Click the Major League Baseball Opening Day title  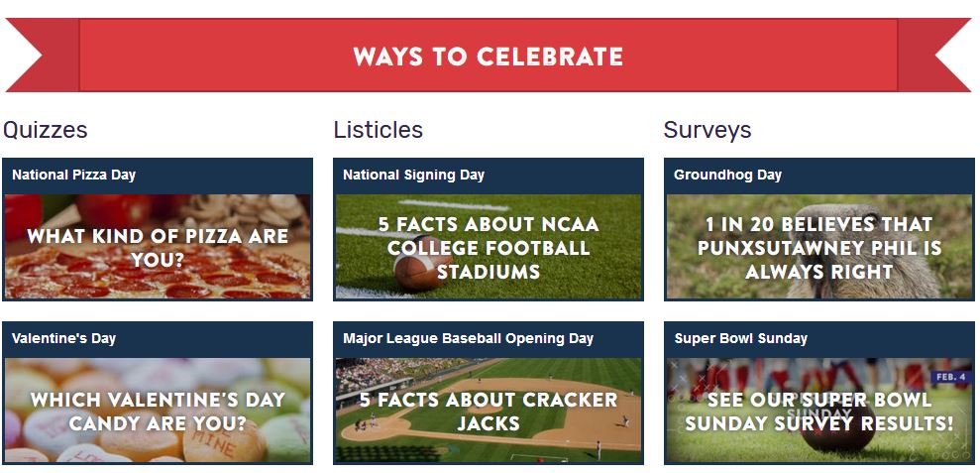[x=468, y=338]
